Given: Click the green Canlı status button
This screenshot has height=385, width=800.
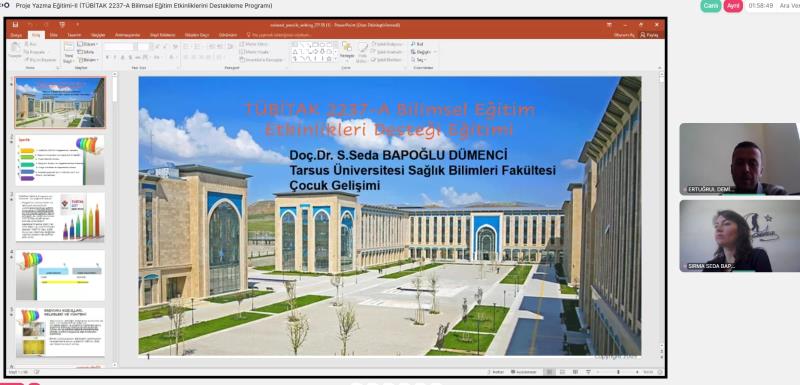Looking at the screenshot, I should click(711, 6).
